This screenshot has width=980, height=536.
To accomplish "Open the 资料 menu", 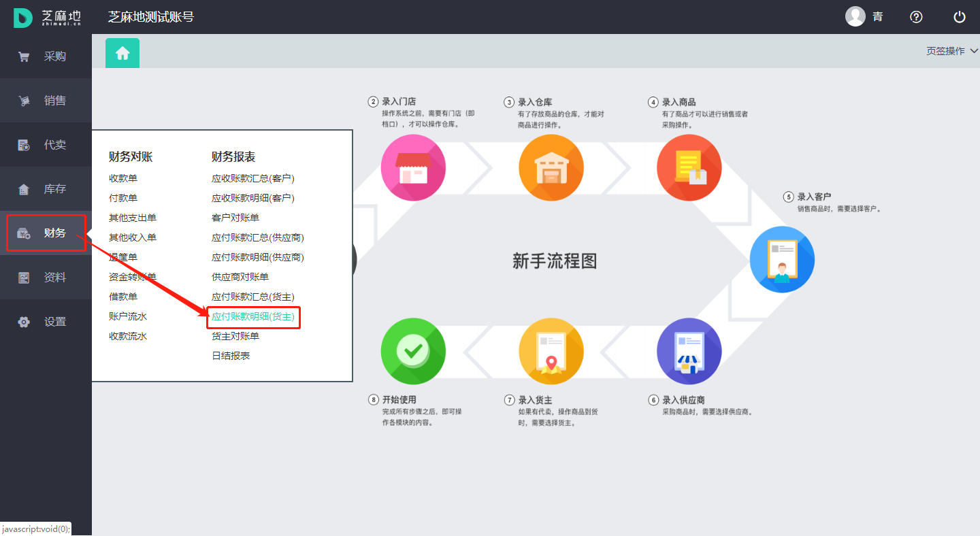I will (46, 278).
